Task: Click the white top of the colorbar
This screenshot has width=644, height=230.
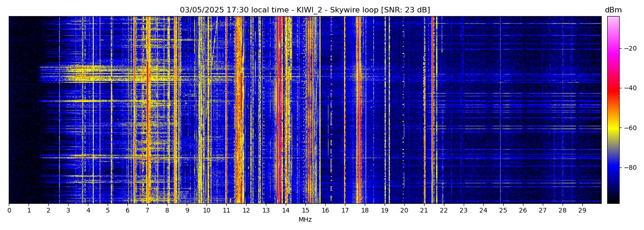Action: [x=613, y=19]
